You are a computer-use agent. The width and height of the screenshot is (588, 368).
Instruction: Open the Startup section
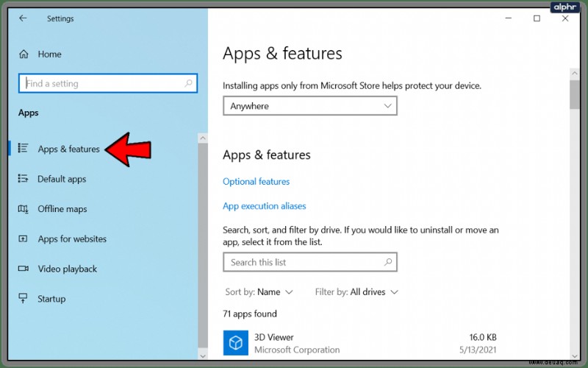pyautogui.click(x=51, y=299)
